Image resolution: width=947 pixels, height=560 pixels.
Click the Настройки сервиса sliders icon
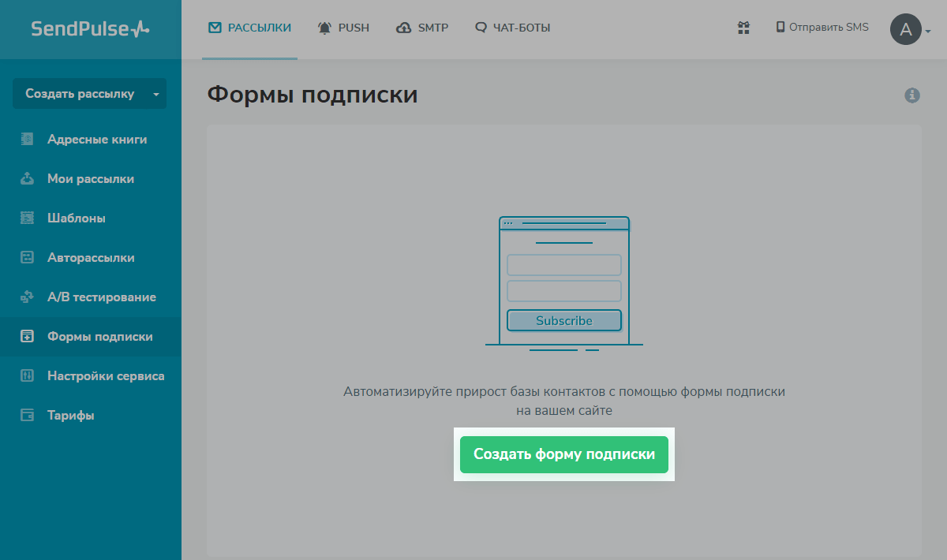[28, 375]
